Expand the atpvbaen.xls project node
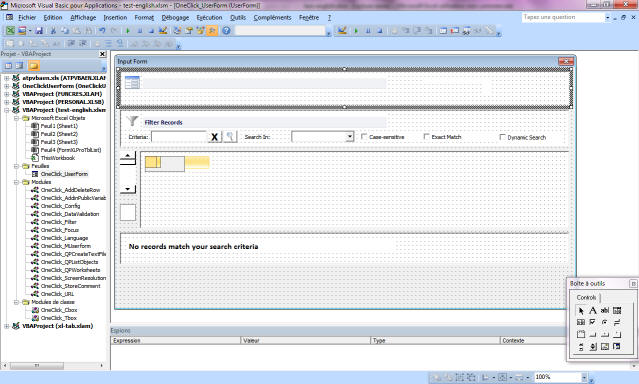The height and width of the screenshot is (384, 639). (7, 78)
